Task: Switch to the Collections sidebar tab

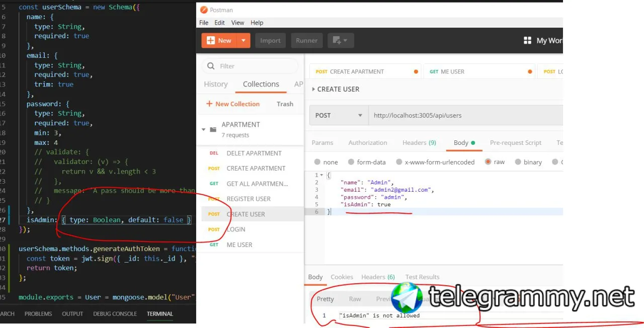Action: point(261,84)
